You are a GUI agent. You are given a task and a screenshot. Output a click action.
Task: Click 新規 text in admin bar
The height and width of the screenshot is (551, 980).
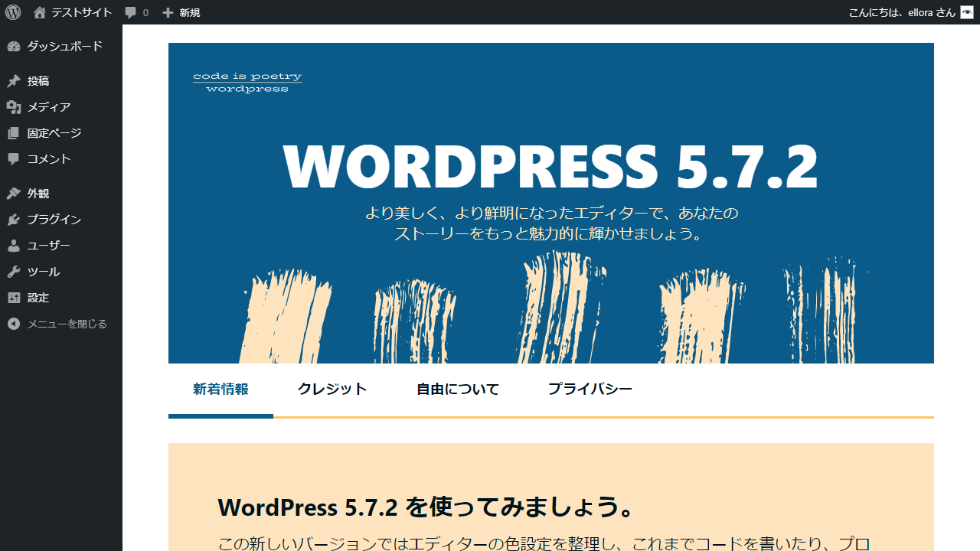tap(190, 12)
